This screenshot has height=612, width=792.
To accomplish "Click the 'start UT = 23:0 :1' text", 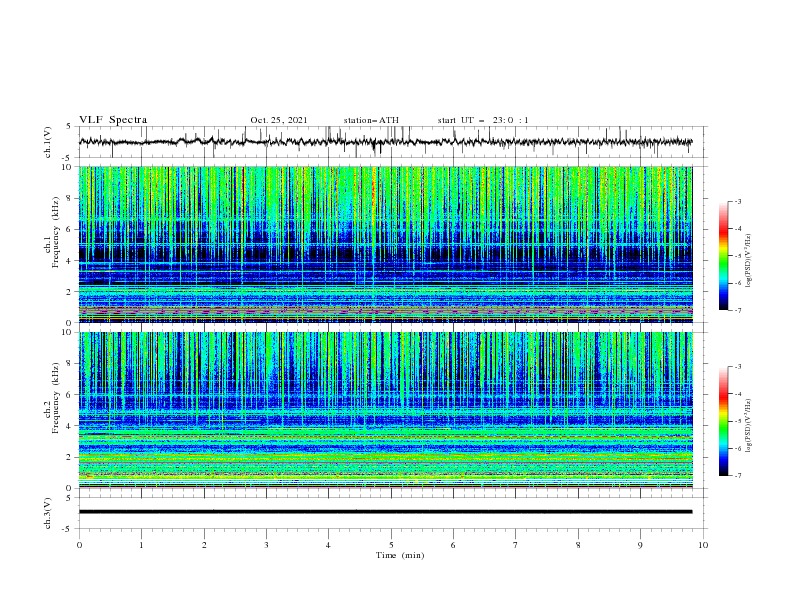I will click(483, 120).
